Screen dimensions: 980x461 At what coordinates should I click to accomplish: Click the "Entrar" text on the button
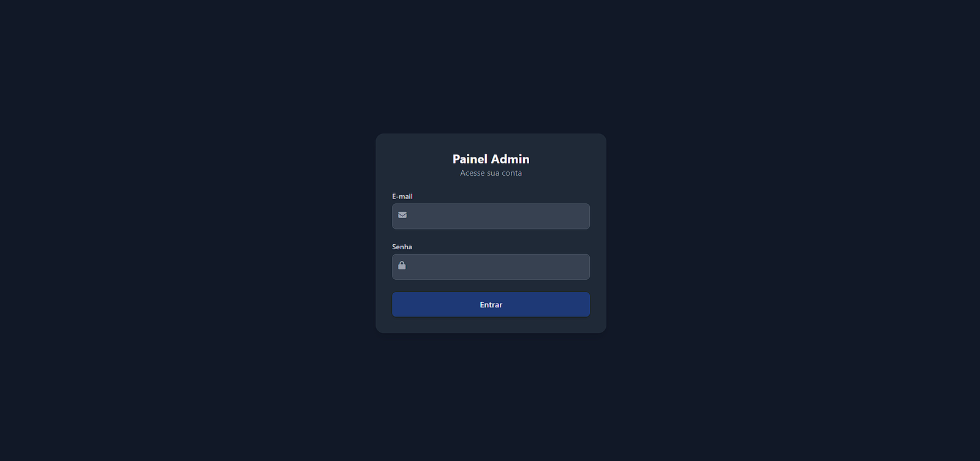coord(491,305)
